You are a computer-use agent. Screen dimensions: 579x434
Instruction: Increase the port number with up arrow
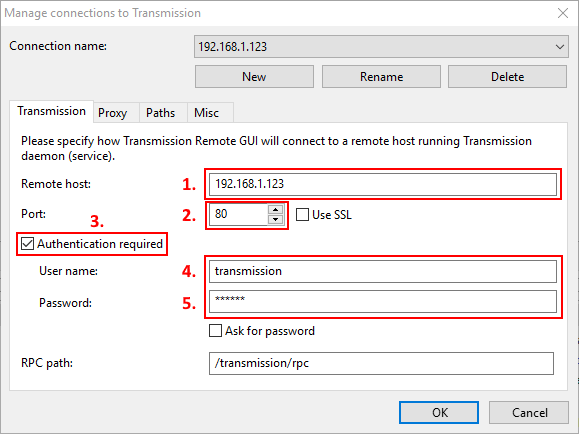(275, 209)
